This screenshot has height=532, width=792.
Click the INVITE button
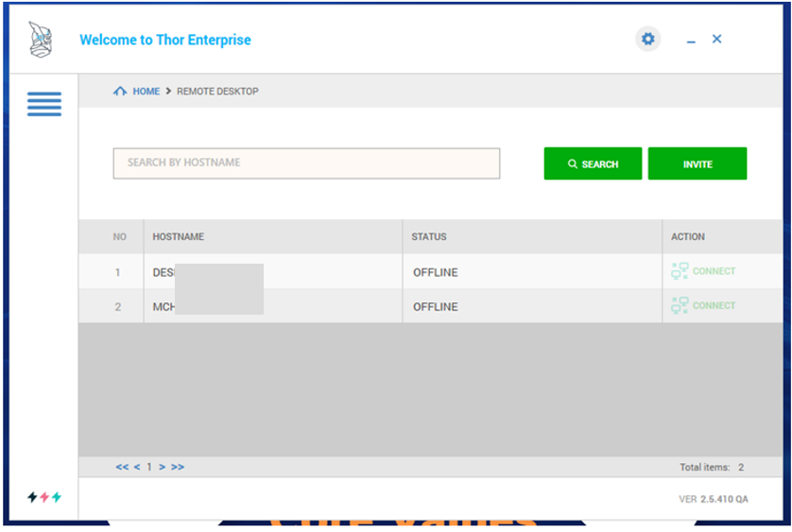[697, 163]
